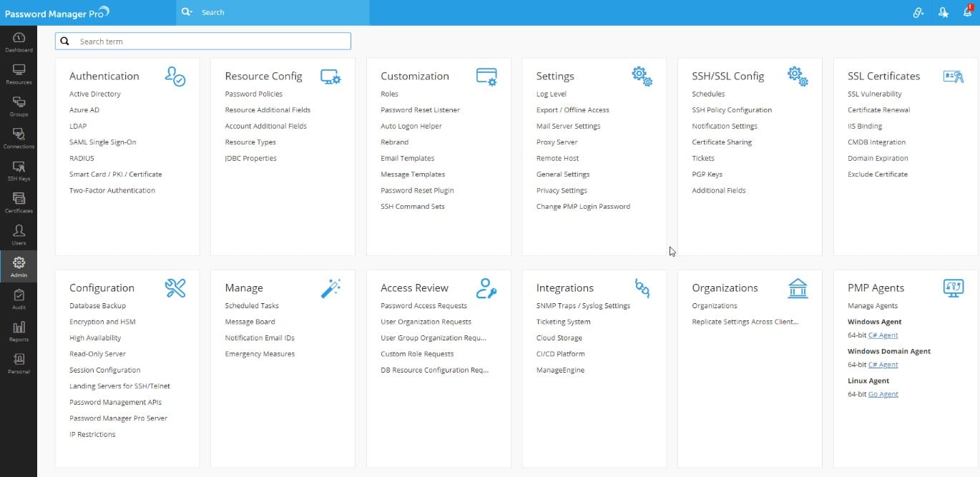Open Mail Server Settings
Screen dimensions: 980x477
[569, 127]
